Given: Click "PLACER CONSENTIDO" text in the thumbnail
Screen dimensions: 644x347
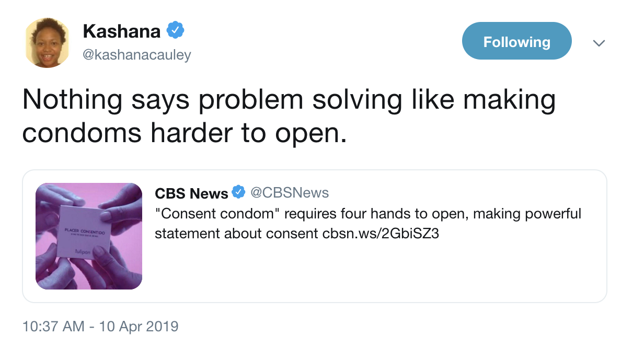Looking at the screenshot, I should [x=84, y=230].
